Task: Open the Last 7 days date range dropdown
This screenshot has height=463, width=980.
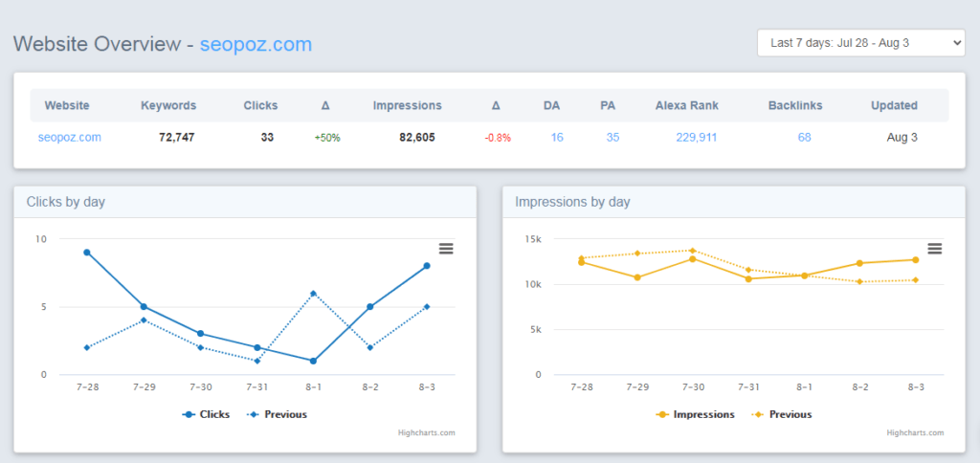Action: (861, 42)
